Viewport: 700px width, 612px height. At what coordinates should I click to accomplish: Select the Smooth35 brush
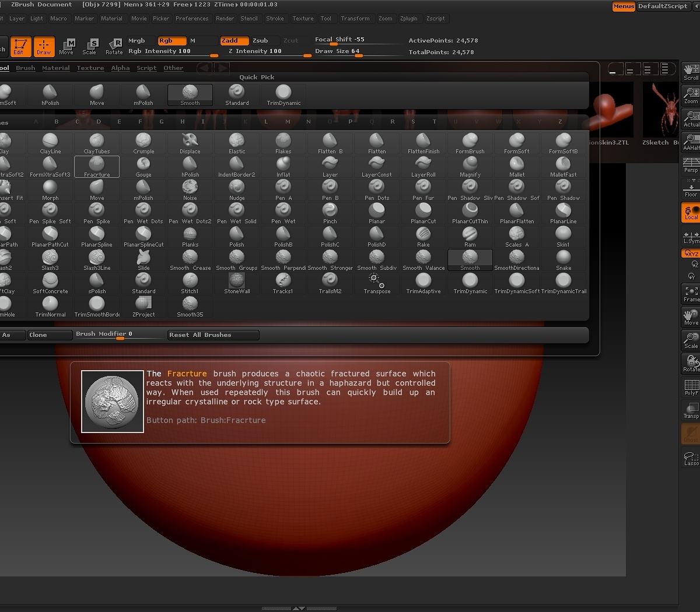point(190,307)
